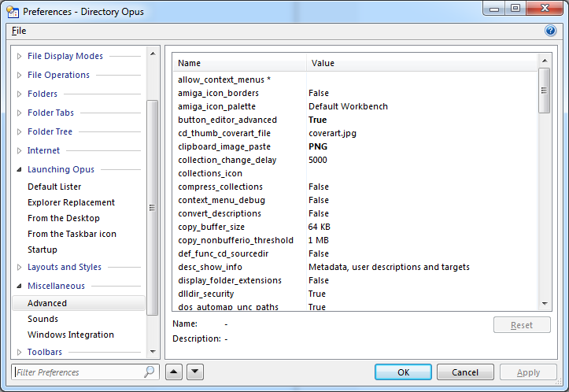This screenshot has height=392, width=569.
Task: Select the allow_context_menus * row
Action: (355, 80)
